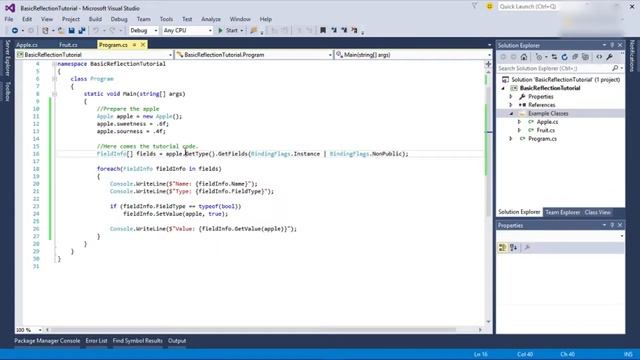Click the Previous Bookmark toolbar icon
The width and height of the screenshot is (640, 360).
334,30
